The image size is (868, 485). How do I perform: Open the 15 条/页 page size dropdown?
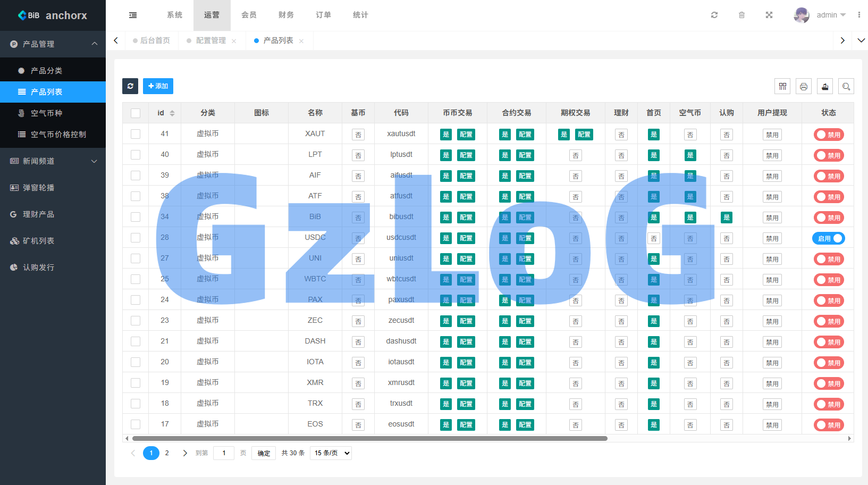click(x=331, y=453)
